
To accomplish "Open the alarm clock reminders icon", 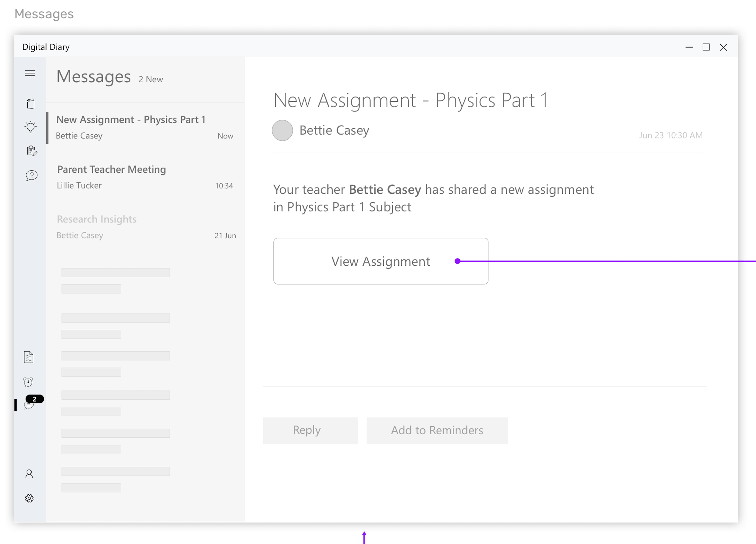I will (28, 382).
